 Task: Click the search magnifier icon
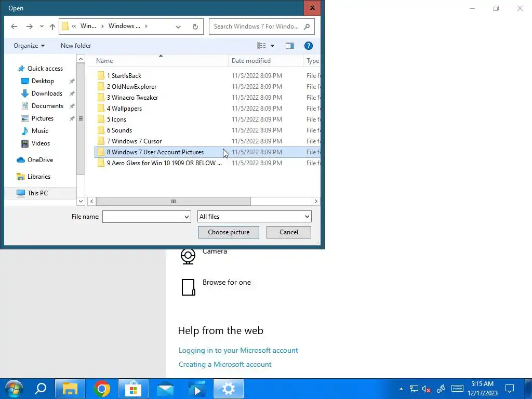[307, 26]
